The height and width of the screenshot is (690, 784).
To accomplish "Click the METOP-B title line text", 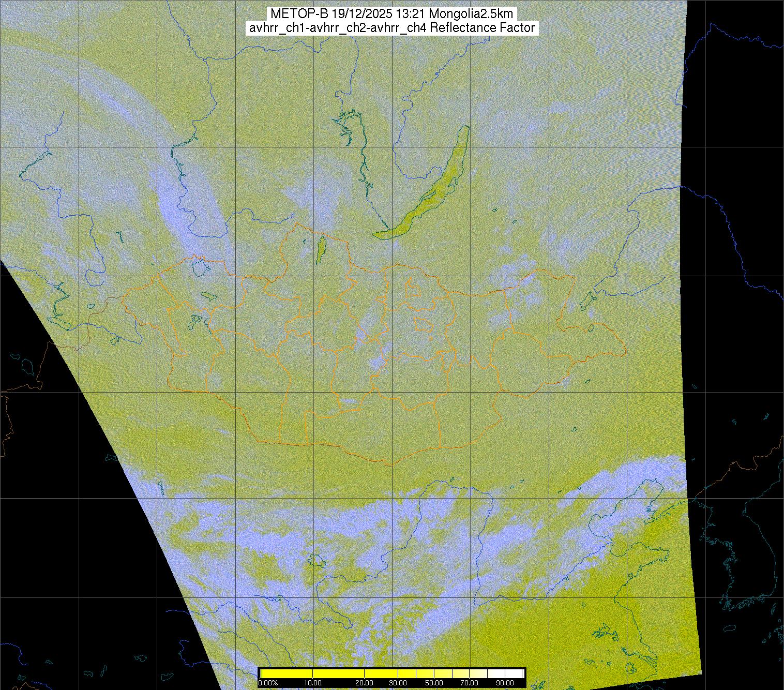I will pyautogui.click(x=391, y=14).
